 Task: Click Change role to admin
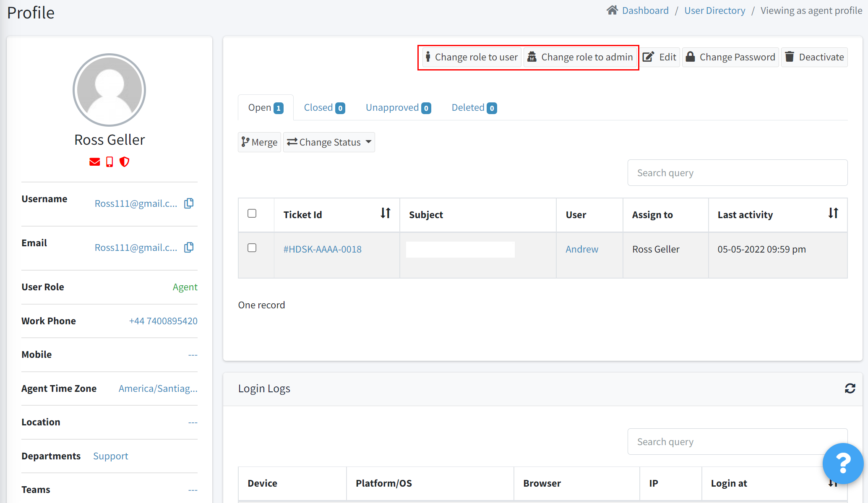tap(581, 57)
